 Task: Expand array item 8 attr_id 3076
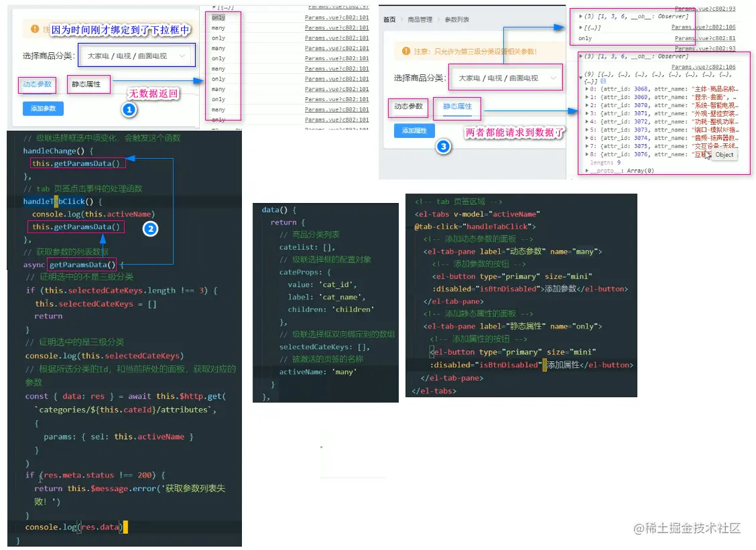click(586, 155)
